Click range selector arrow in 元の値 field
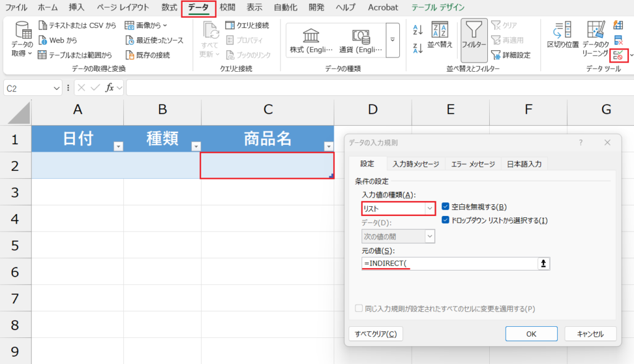This screenshot has height=364, width=634. point(544,263)
